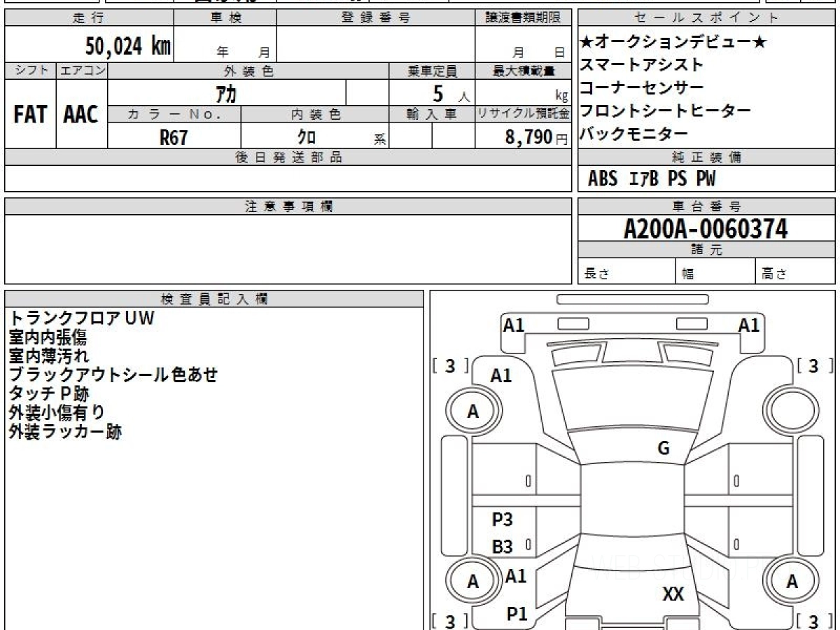Select the 後日発送部品 header bar
The width and height of the screenshot is (840, 630).
coord(288,157)
